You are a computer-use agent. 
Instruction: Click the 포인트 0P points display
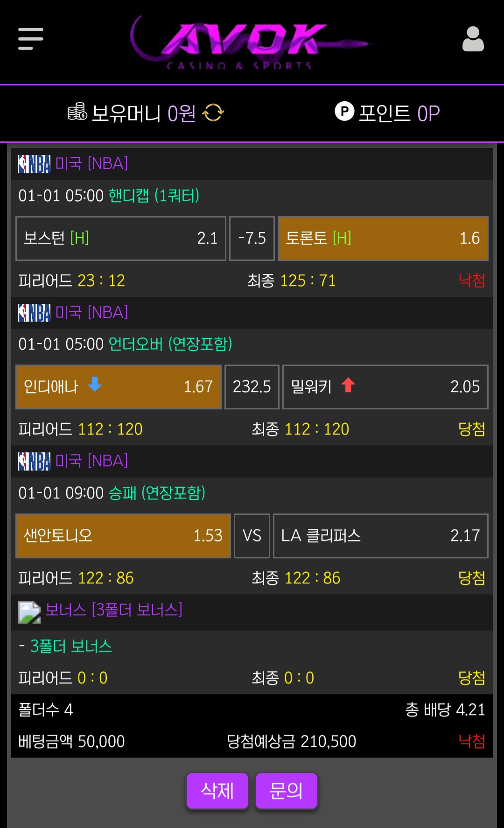pyautogui.click(x=399, y=113)
